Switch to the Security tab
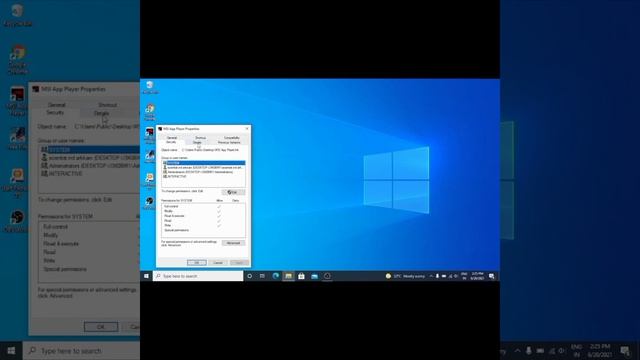 tap(171, 142)
